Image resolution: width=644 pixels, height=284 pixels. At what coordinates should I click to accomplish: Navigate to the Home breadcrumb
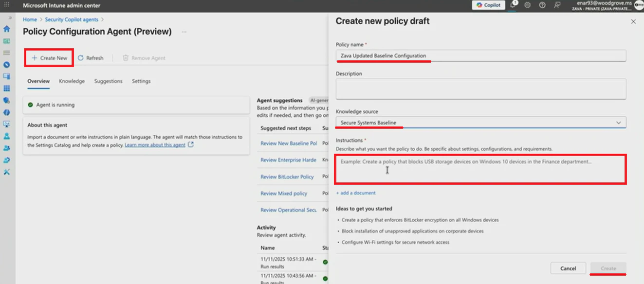30,19
